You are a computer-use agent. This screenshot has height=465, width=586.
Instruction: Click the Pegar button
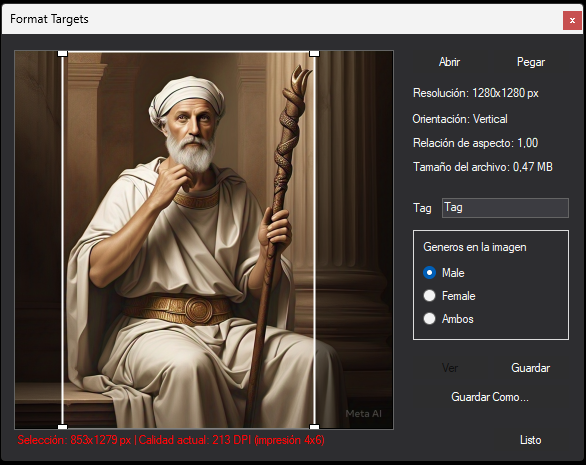click(x=531, y=62)
